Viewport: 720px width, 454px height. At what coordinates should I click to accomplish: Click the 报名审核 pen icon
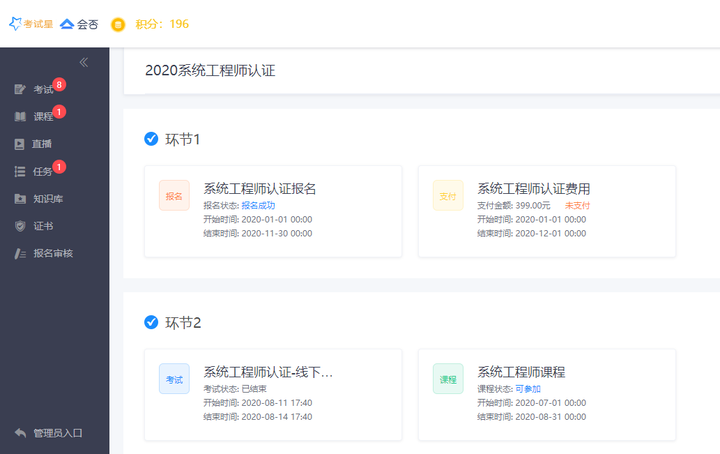tap(20, 253)
